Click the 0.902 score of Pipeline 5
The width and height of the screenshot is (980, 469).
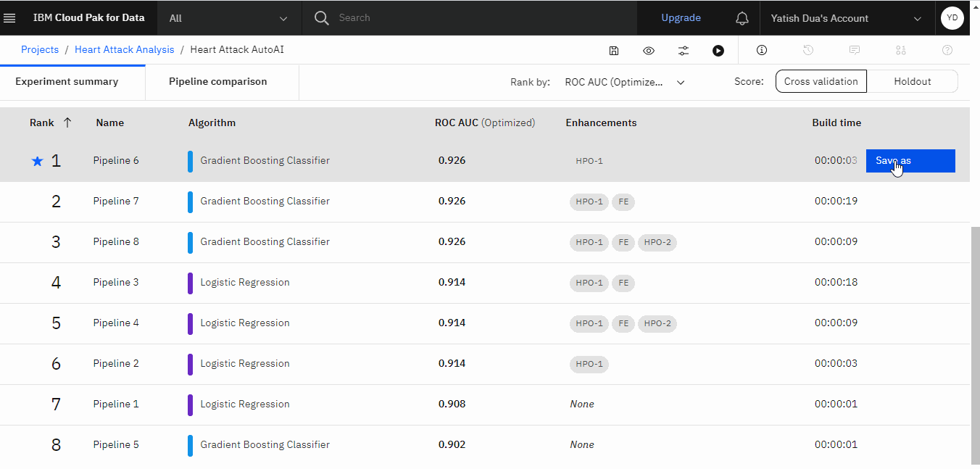point(452,445)
